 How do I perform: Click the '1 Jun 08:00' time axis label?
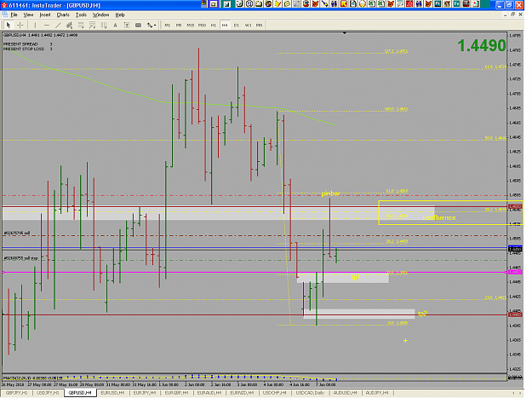169,384
